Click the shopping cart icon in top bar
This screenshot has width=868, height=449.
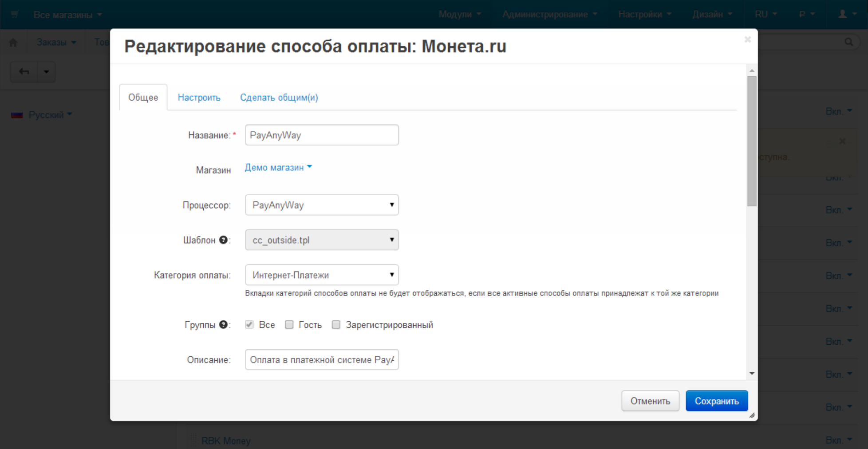tap(15, 14)
